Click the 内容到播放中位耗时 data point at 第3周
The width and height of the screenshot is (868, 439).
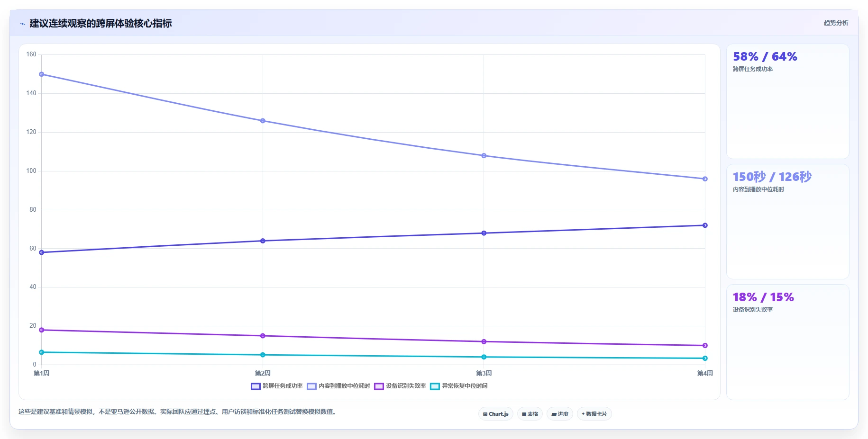484,156
